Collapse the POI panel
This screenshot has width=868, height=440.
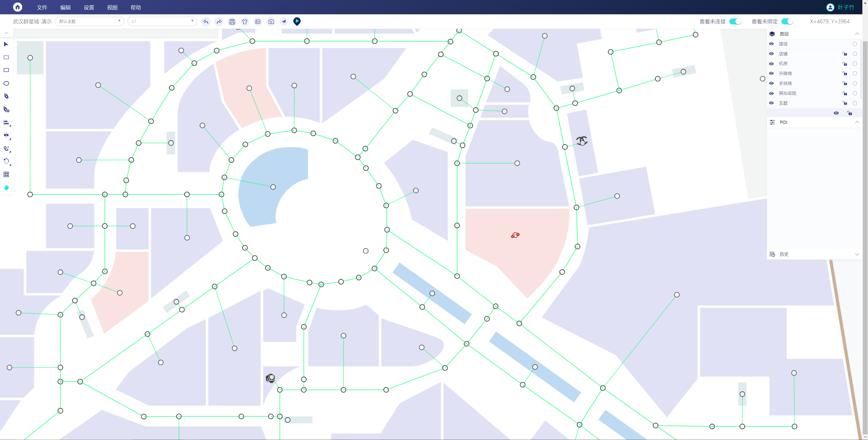[857, 122]
